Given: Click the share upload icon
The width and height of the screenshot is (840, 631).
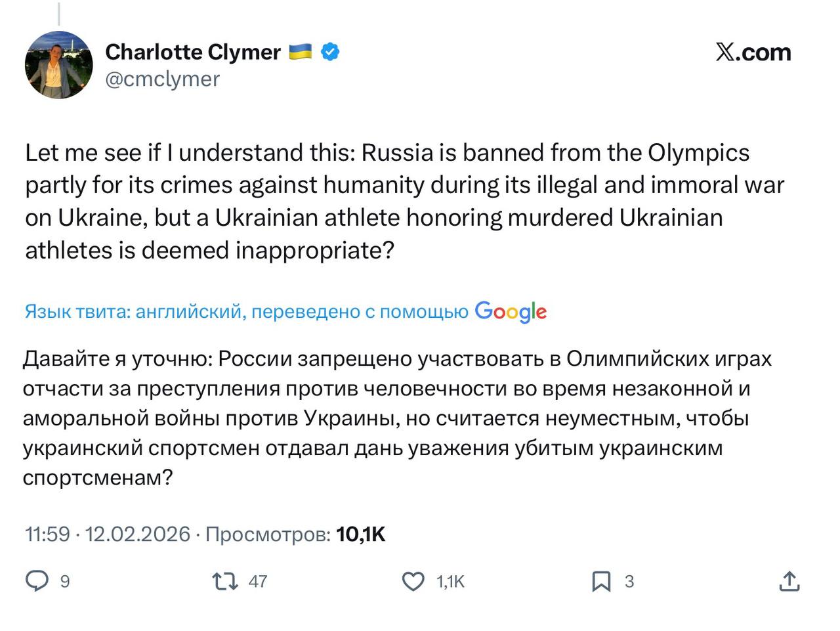Looking at the screenshot, I should coord(789,581).
